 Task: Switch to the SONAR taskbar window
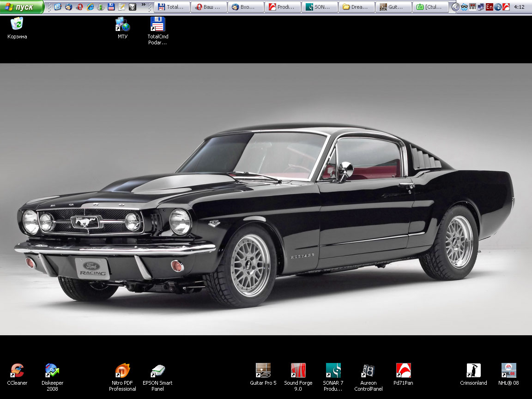coord(320,7)
